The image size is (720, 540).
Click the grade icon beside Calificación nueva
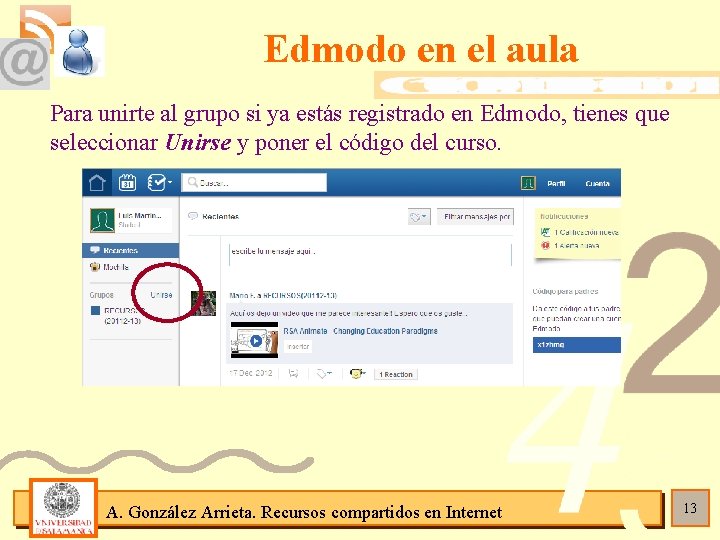[x=545, y=232]
